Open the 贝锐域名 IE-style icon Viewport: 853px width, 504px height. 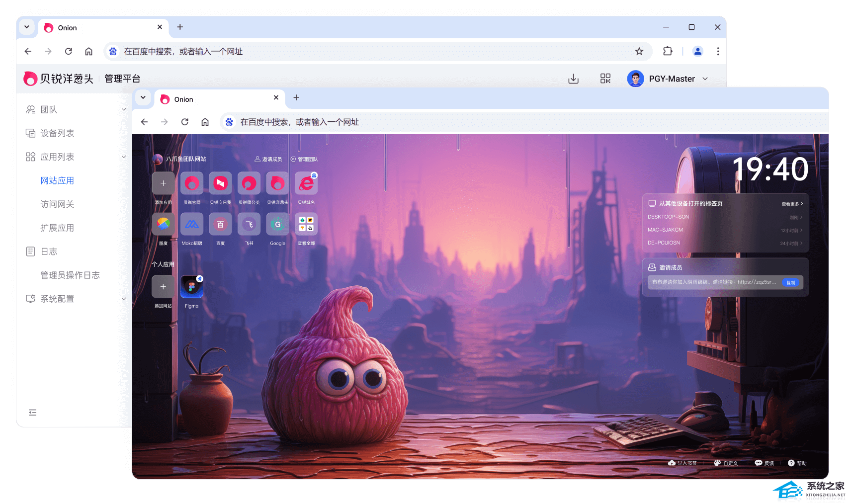pos(306,183)
